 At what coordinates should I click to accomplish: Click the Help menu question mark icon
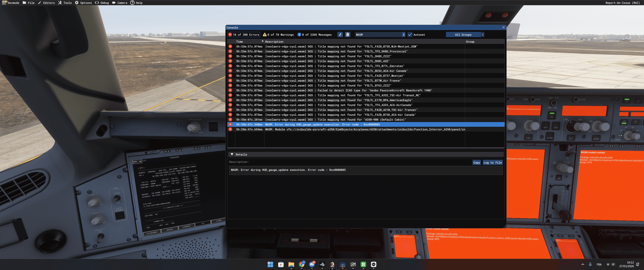[132, 3]
